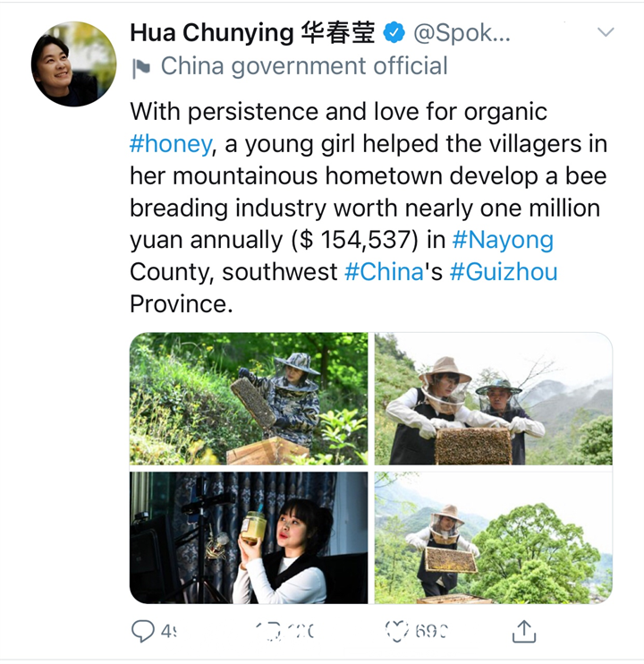Open camouflage-suit beekeeper photo
644x664 pixels.
click(x=249, y=398)
